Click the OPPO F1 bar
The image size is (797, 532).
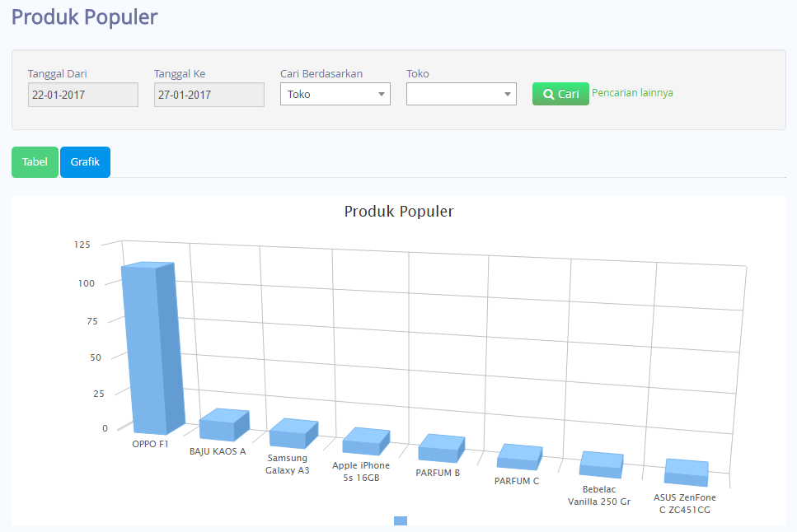152,348
